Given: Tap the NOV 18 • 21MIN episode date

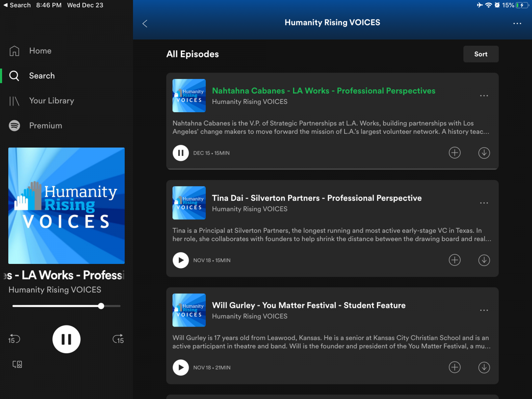Looking at the screenshot, I should coord(212,367).
